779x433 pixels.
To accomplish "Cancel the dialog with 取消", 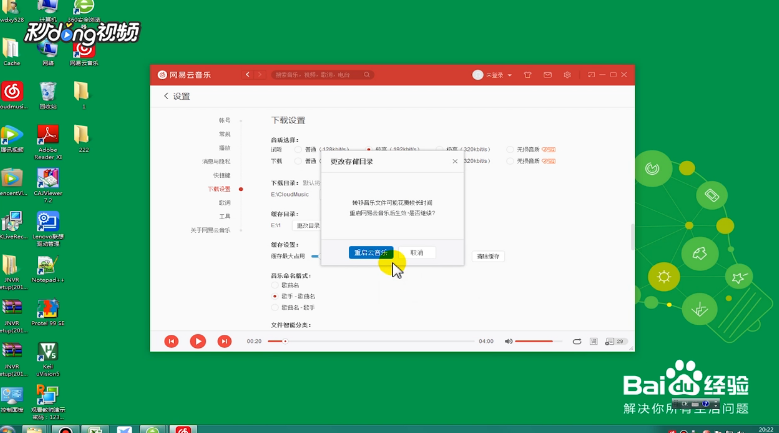I will click(x=417, y=252).
